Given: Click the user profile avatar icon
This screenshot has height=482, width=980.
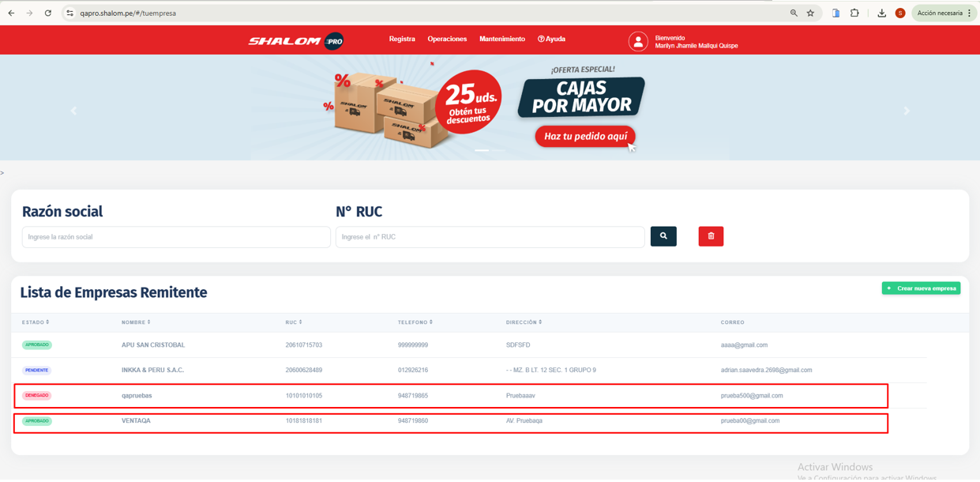Looking at the screenshot, I should 638,41.
